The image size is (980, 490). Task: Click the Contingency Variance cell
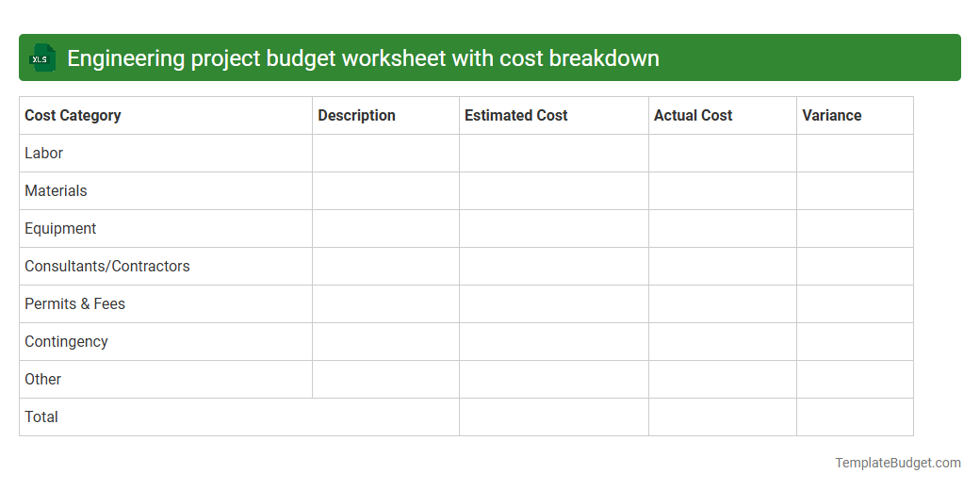[x=855, y=342]
